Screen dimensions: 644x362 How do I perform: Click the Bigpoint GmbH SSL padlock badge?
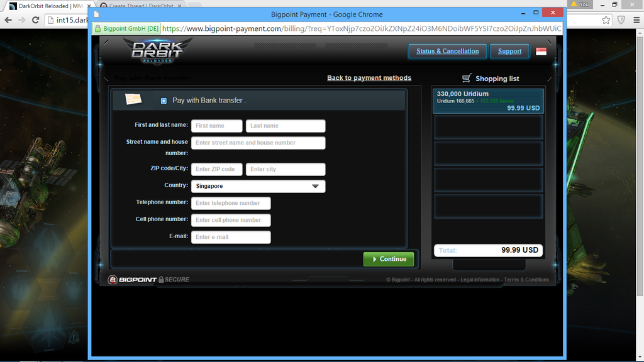pyautogui.click(x=126, y=28)
